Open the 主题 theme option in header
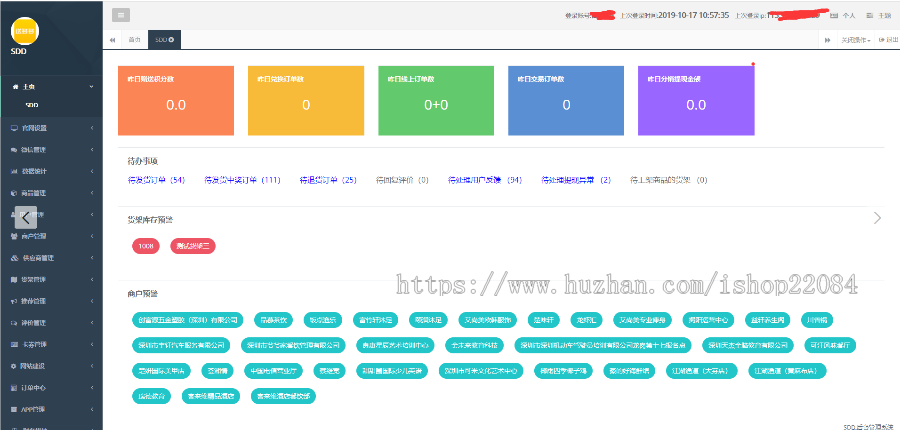The width and height of the screenshot is (900, 430). point(878,16)
